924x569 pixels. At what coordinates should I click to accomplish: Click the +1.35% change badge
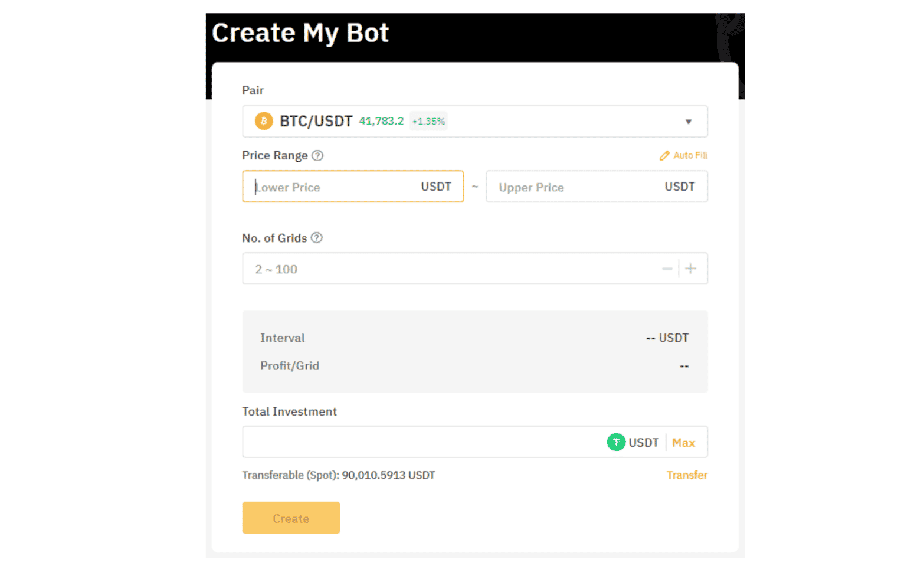tap(428, 121)
